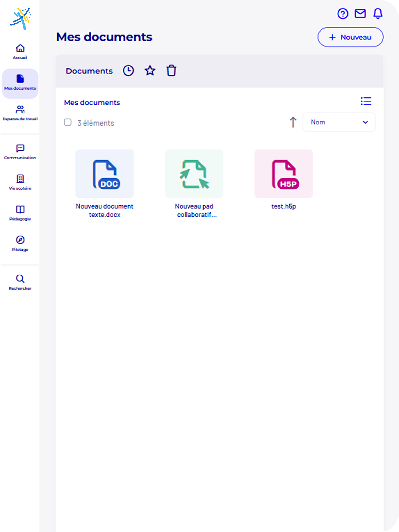Click the platform logo in the sidebar

(x=20, y=19)
